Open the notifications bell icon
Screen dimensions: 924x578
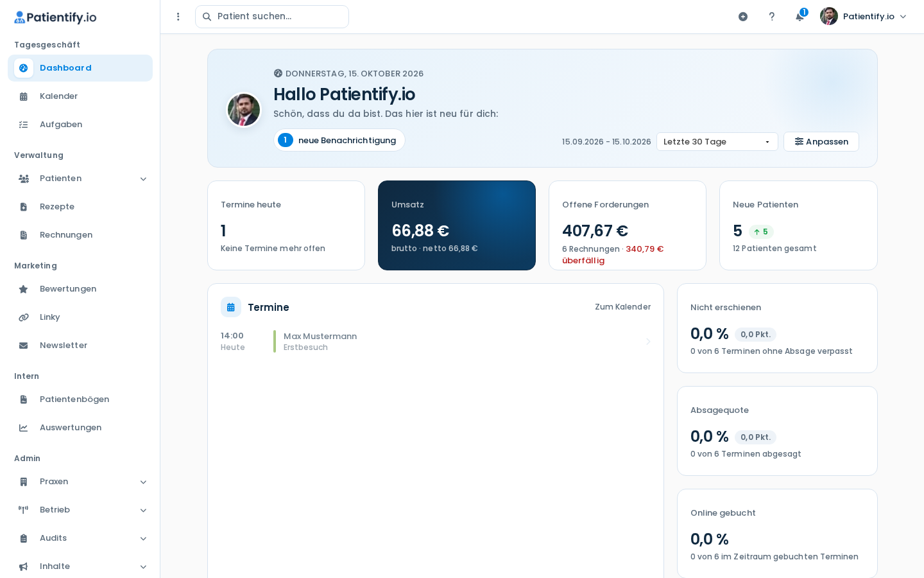tap(800, 16)
